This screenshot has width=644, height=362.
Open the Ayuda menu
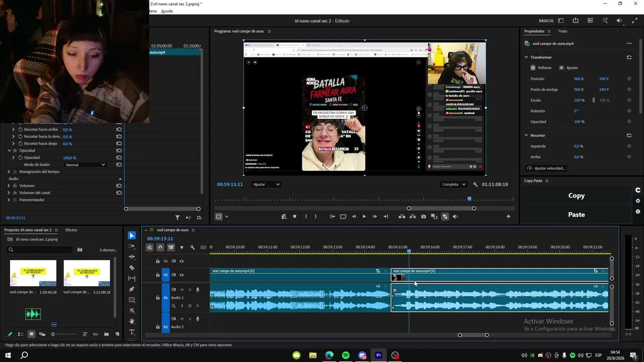pos(167,11)
